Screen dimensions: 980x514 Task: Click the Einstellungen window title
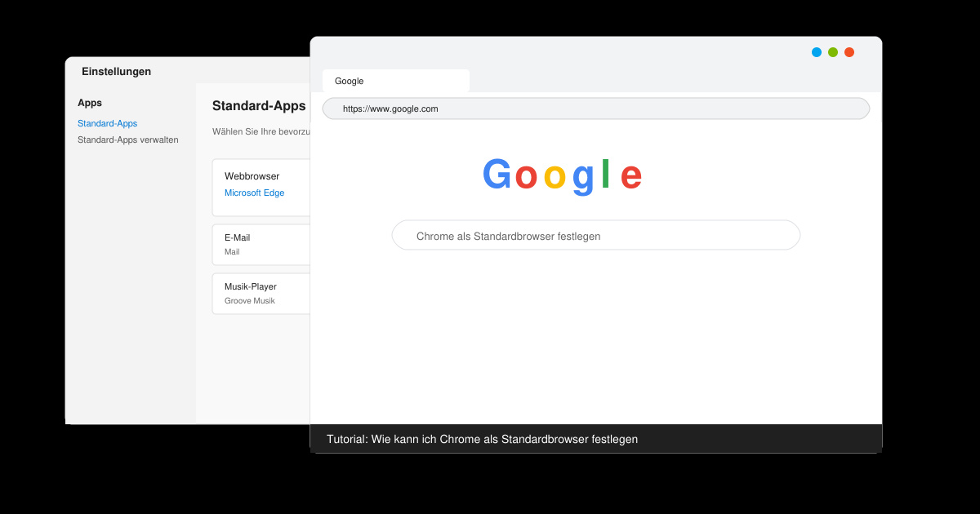point(116,71)
